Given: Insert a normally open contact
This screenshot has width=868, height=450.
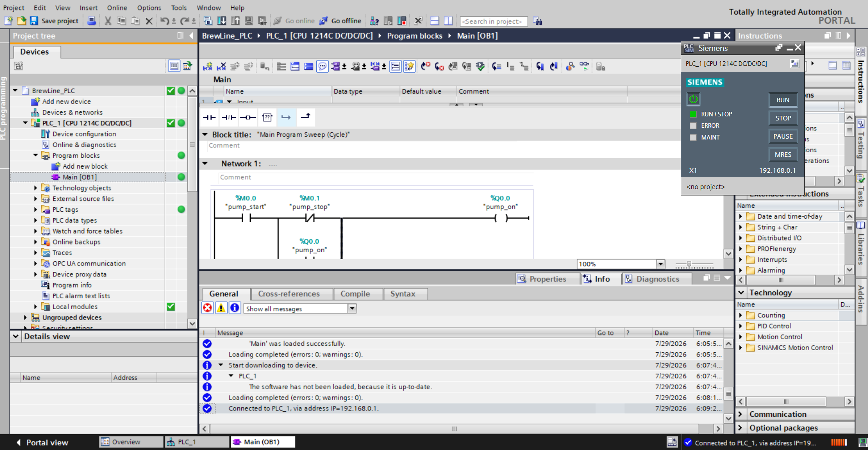Looking at the screenshot, I should [x=209, y=117].
